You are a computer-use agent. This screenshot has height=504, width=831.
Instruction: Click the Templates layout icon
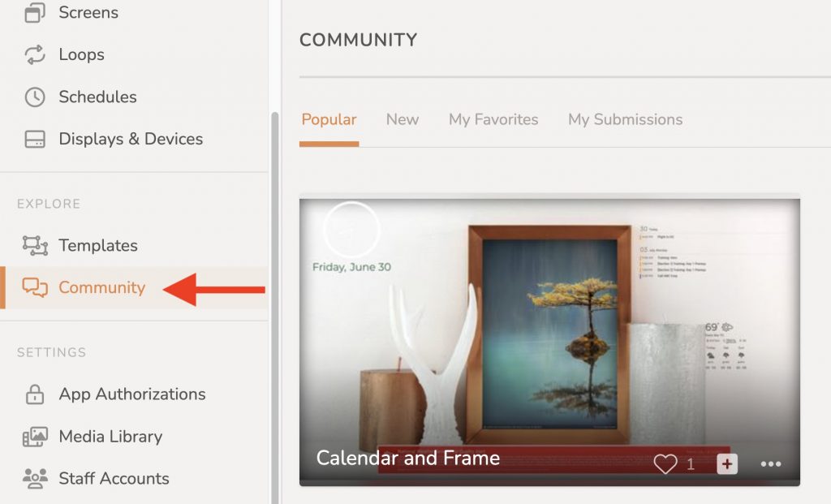[x=35, y=245]
